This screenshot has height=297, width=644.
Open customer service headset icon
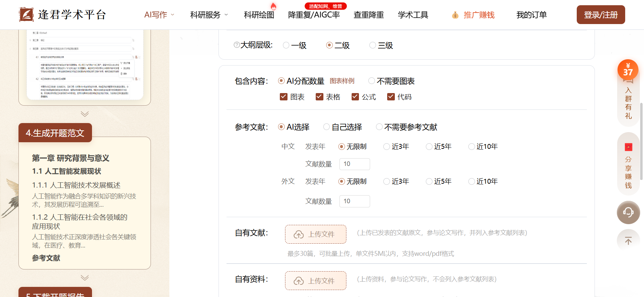coord(628,212)
